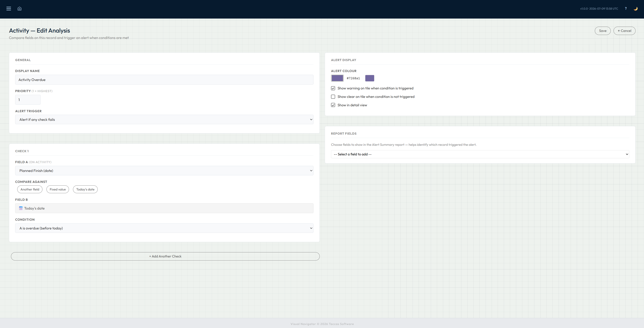Image resolution: width=644 pixels, height=328 pixels.
Task: Open Select a field to add dropdown
Action: pos(480,154)
